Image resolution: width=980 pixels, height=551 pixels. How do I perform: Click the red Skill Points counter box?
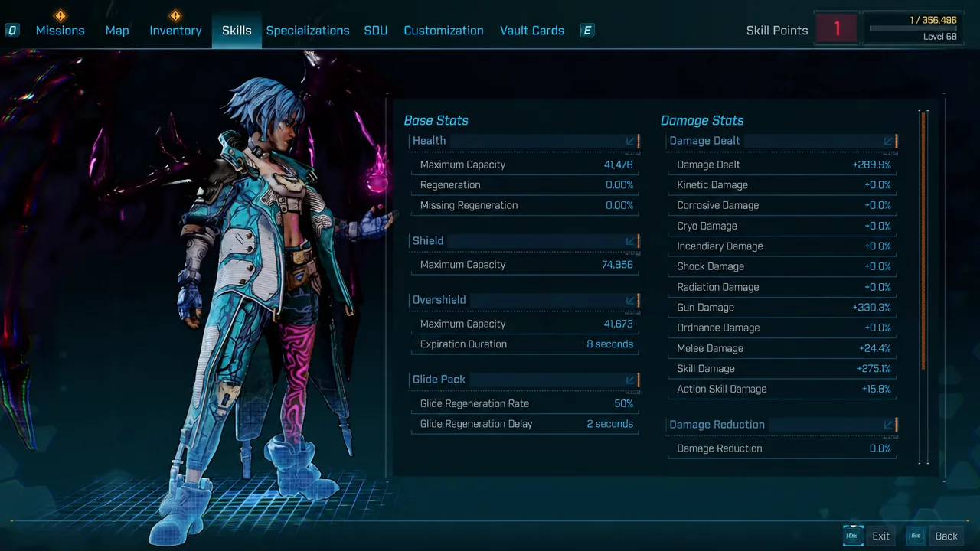pyautogui.click(x=837, y=29)
